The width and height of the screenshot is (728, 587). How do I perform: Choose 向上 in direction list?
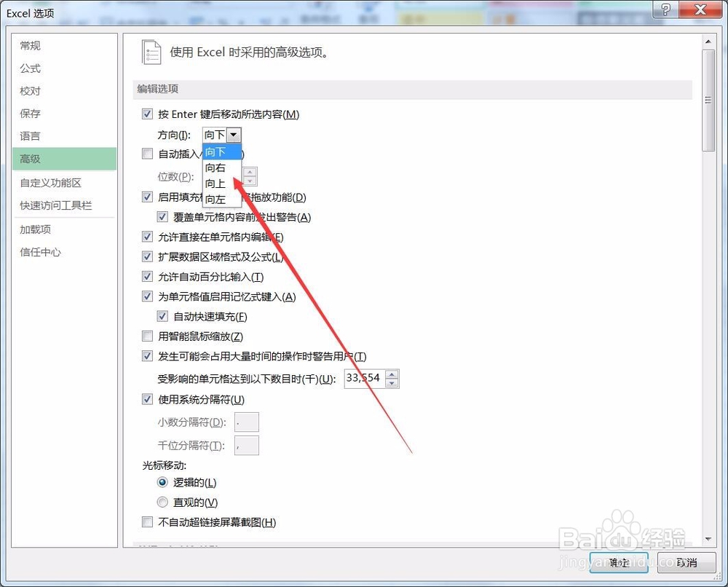click(222, 184)
